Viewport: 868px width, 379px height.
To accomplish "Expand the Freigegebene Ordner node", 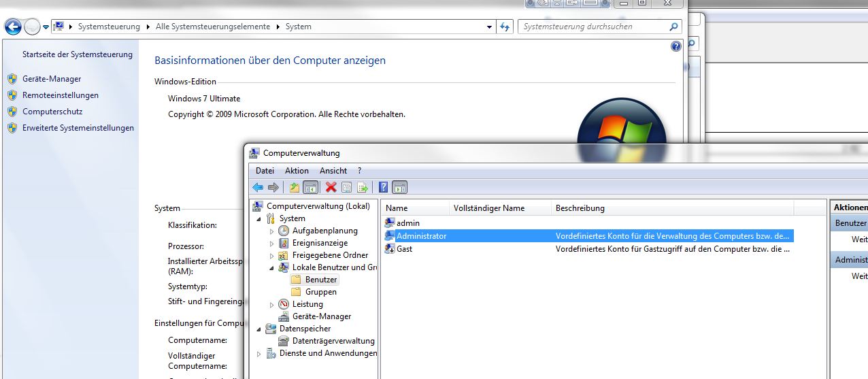I will tap(272, 256).
